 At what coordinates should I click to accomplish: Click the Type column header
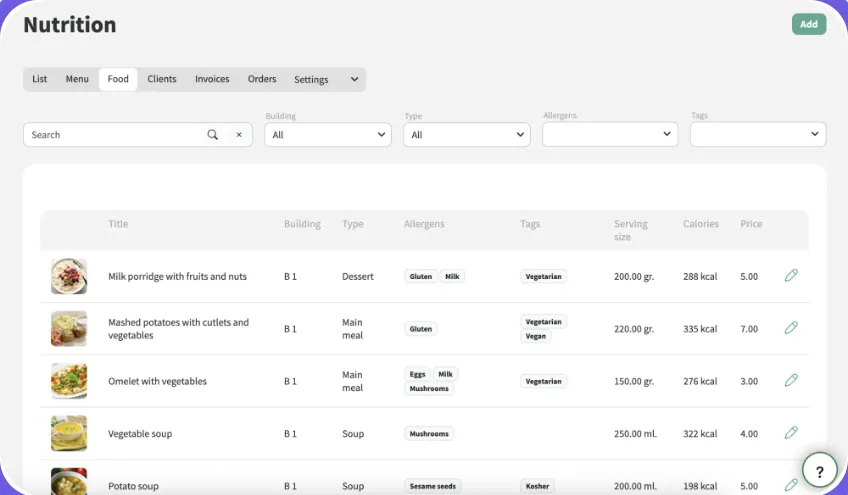coord(353,224)
